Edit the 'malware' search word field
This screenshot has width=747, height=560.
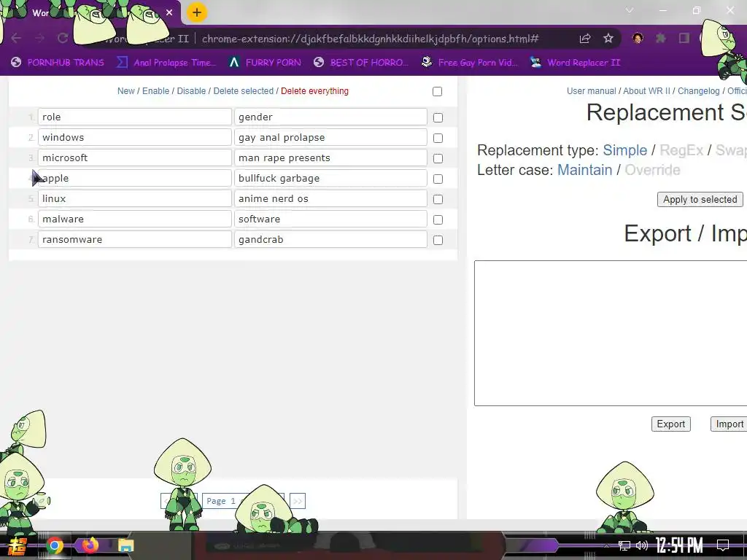point(135,219)
